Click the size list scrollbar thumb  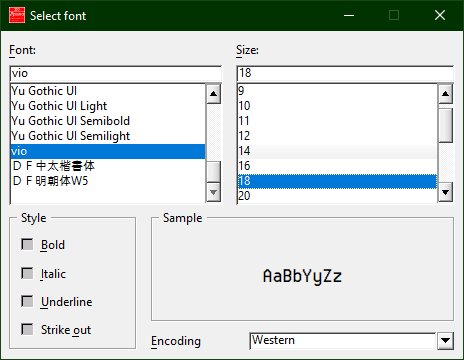point(445,126)
